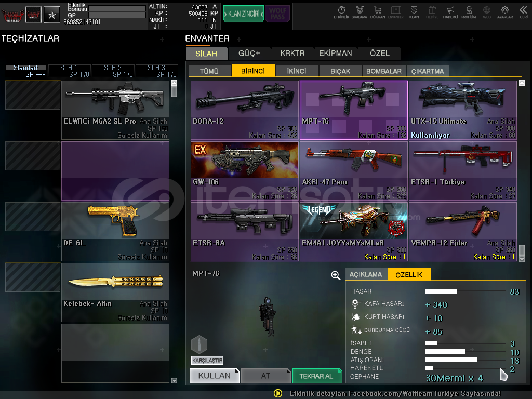The image size is (532, 399).
Task: Select the BORA-12 weapon card
Action: pos(245,110)
